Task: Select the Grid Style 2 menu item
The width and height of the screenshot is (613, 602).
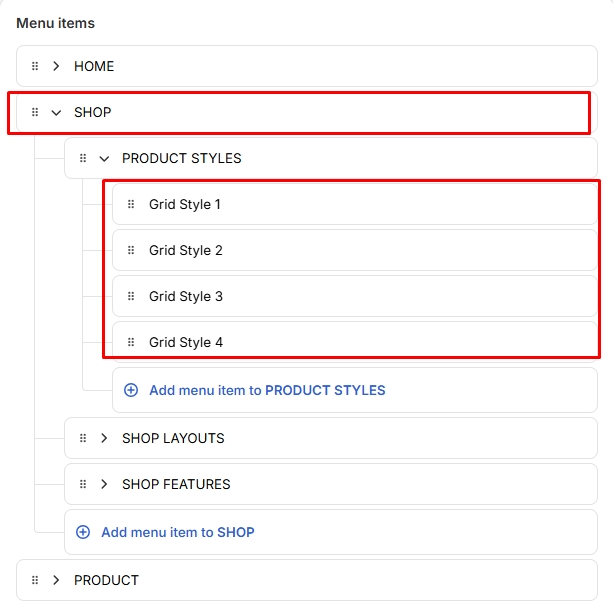Action: 186,250
